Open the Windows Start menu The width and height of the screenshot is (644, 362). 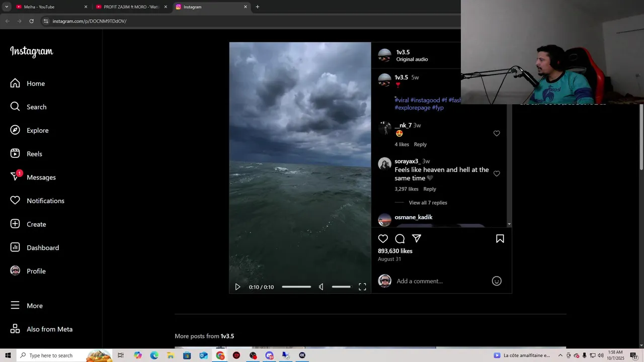[8, 355]
